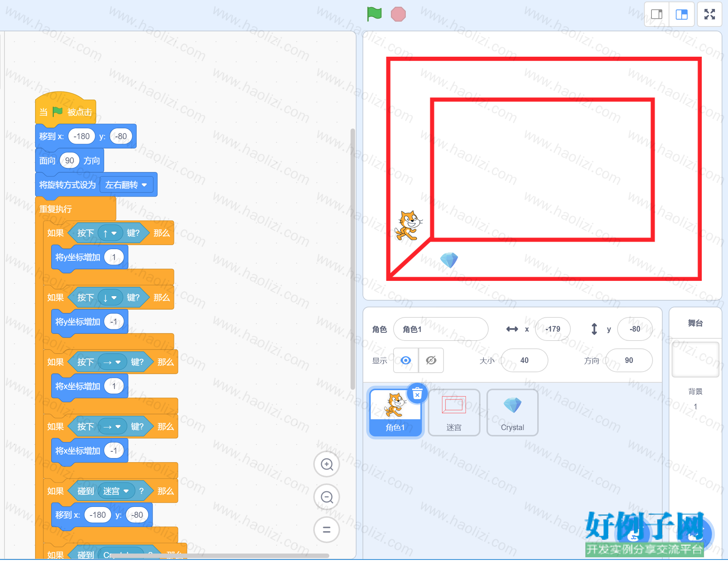
Task: Edit the sprite size field 40
Action: (525, 360)
